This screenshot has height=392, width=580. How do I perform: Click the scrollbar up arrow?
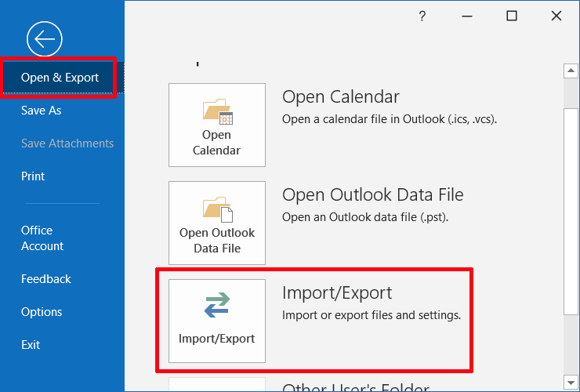click(x=571, y=71)
